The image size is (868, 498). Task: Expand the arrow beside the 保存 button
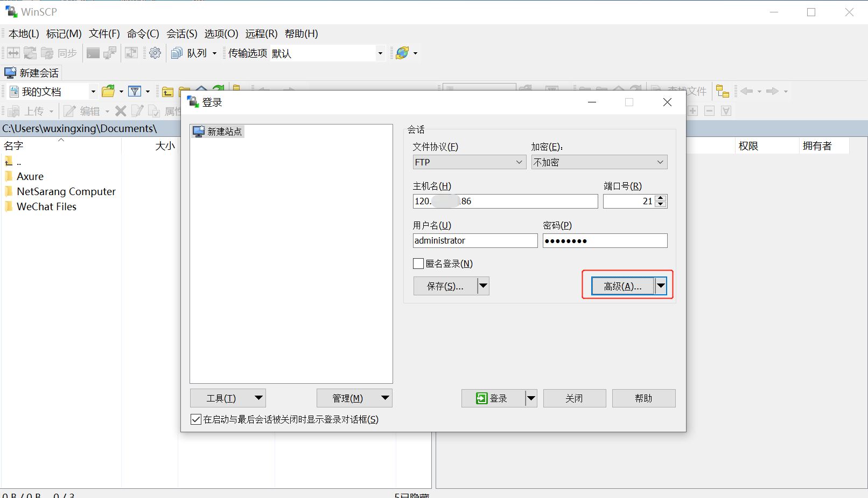[x=484, y=286]
